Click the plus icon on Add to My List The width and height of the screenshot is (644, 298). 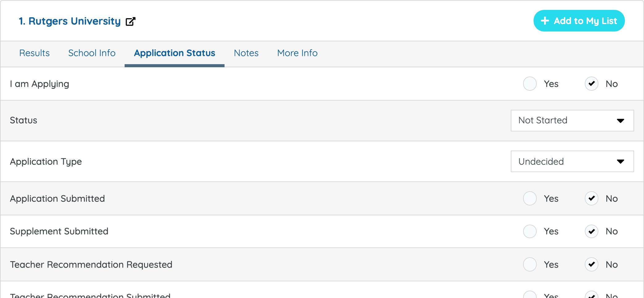545,21
